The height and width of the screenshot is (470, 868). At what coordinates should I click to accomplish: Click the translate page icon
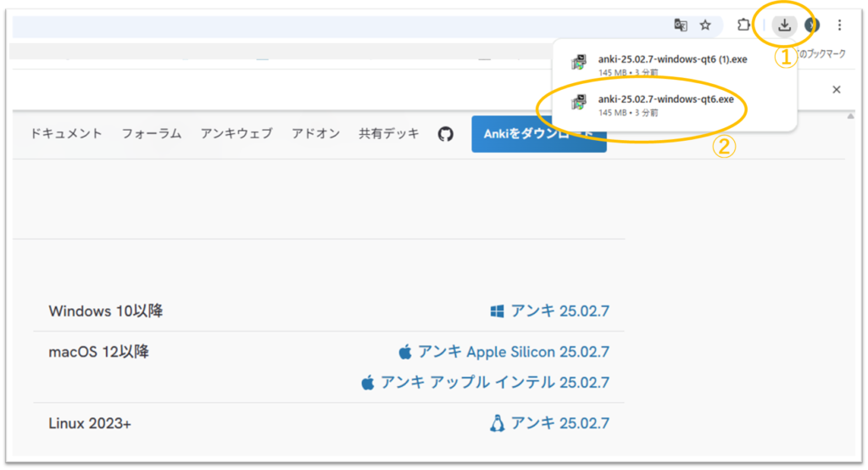point(681,25)
